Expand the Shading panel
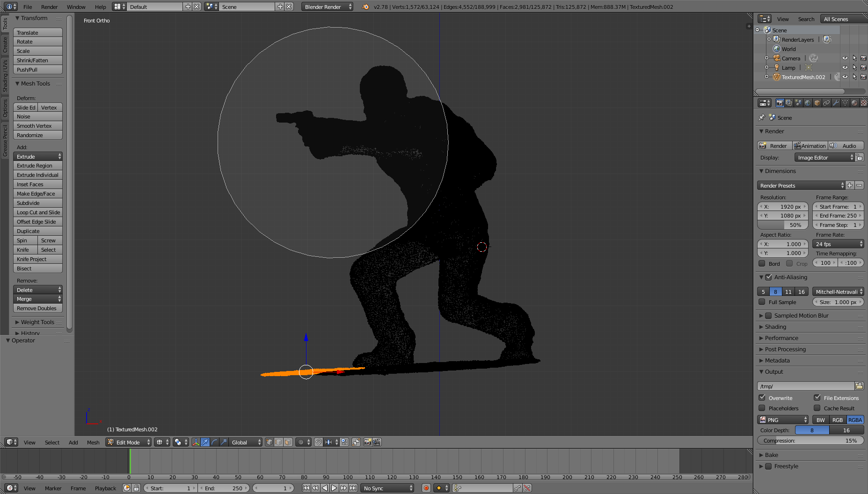Screen dimensions: 868x494 775,327
